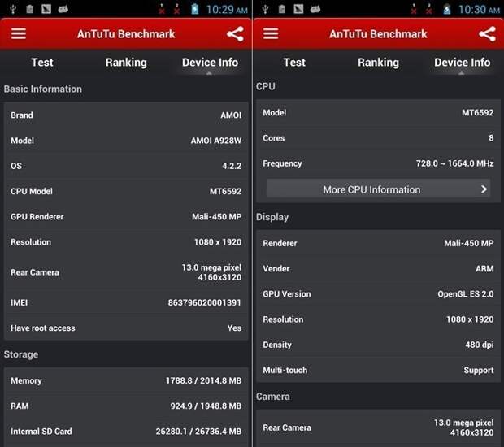Select Device Info tab above Basic Information
The image size is (504, 447).
(210, 63)
